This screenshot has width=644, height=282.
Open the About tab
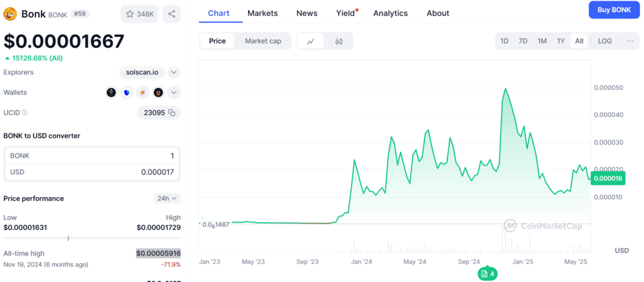pos(438,13)
